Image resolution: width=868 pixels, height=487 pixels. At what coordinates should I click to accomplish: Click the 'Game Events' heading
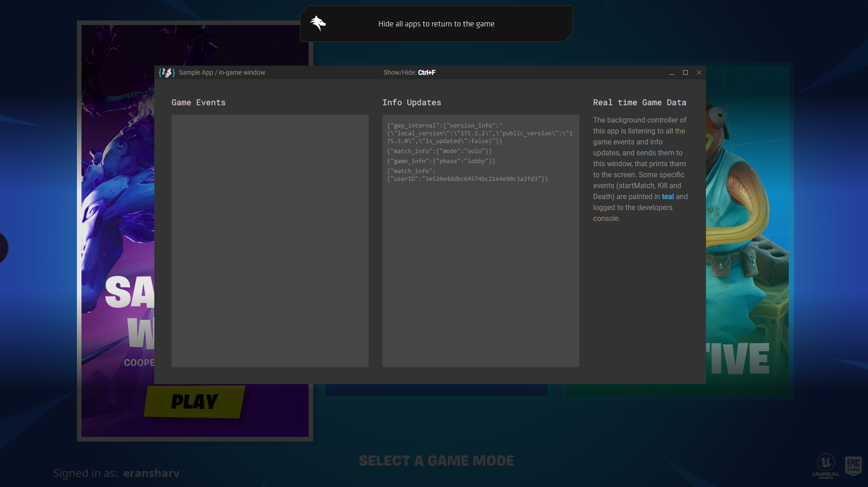(x=198, y=103)
